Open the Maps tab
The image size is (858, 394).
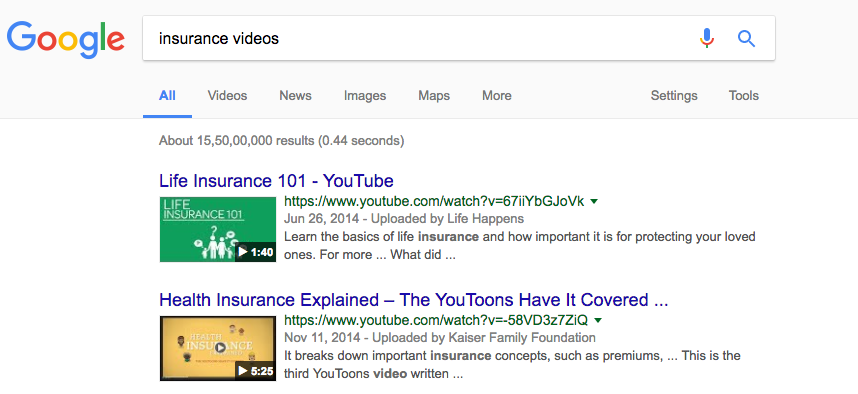click(x=434, y=96)
